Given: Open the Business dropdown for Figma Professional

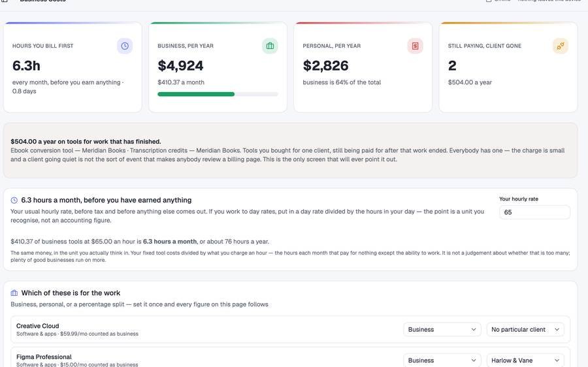Looking at the screenshot, I should [x=442, y=360].
